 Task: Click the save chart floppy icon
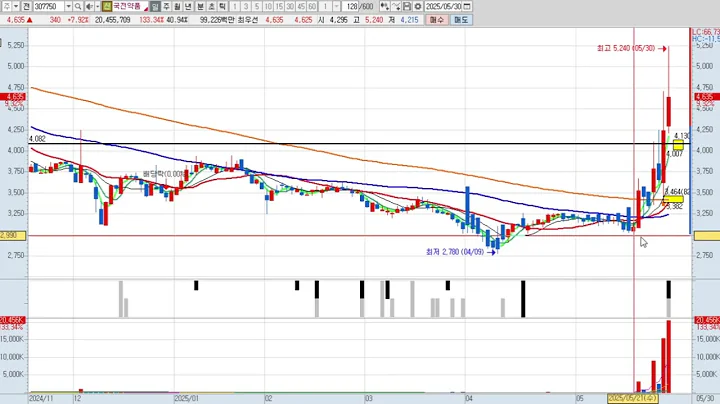[407, 6]
